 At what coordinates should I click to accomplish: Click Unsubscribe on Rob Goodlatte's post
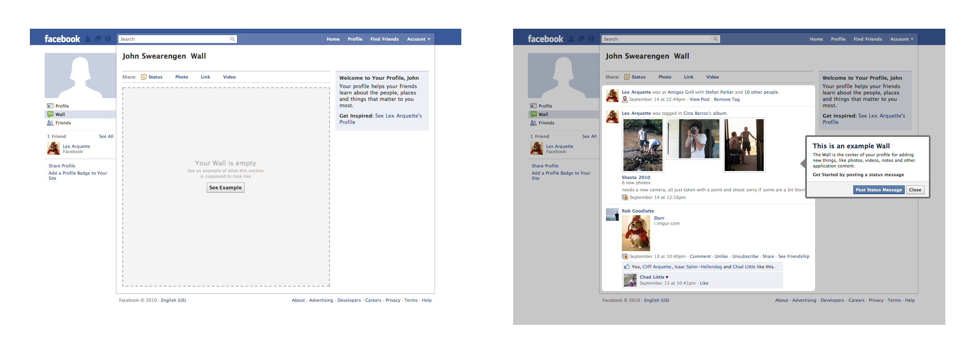745,256
